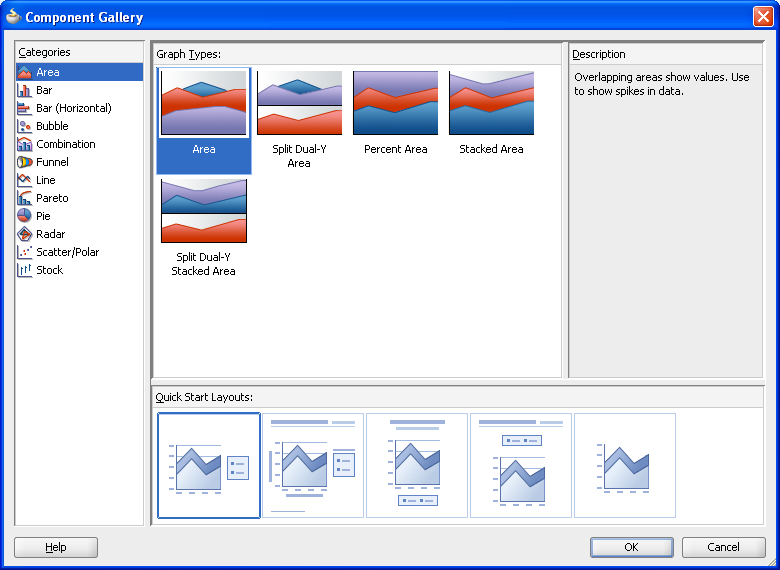Image resolution: width=780 pixels, height=570 pixels.
Task: Click the Stock text label
Action: coord(50,270)
